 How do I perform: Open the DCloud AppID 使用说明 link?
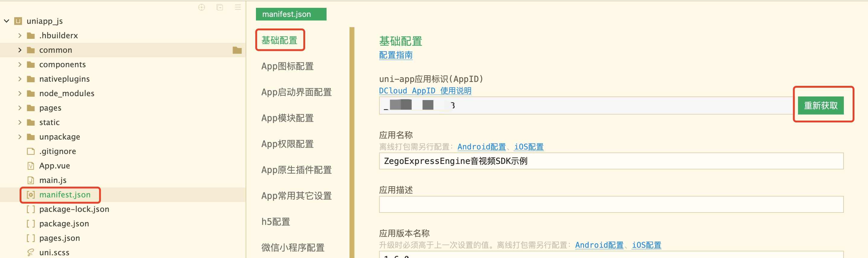425,91
